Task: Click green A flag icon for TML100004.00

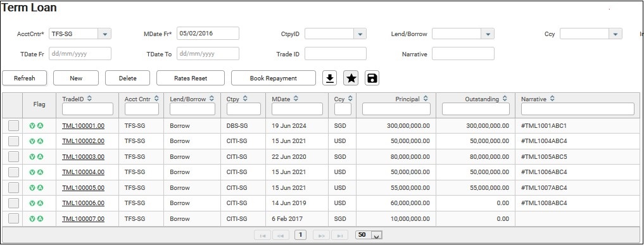Action: (x=41, y=172)
